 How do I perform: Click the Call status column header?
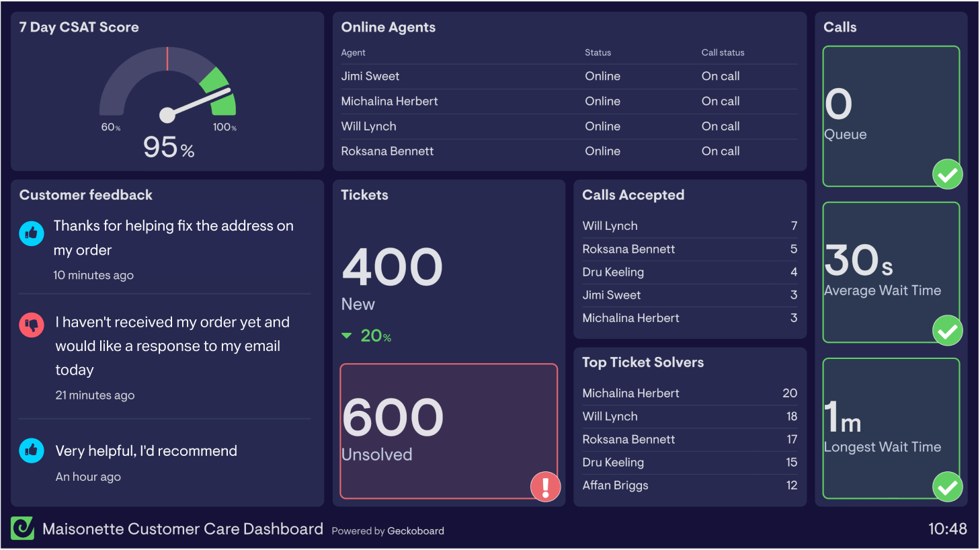click(x=723, y=52)
